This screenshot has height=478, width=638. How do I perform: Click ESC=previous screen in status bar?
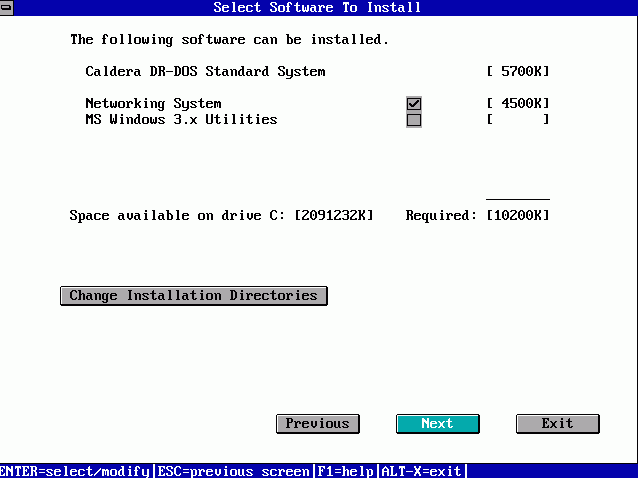[234, 471]
